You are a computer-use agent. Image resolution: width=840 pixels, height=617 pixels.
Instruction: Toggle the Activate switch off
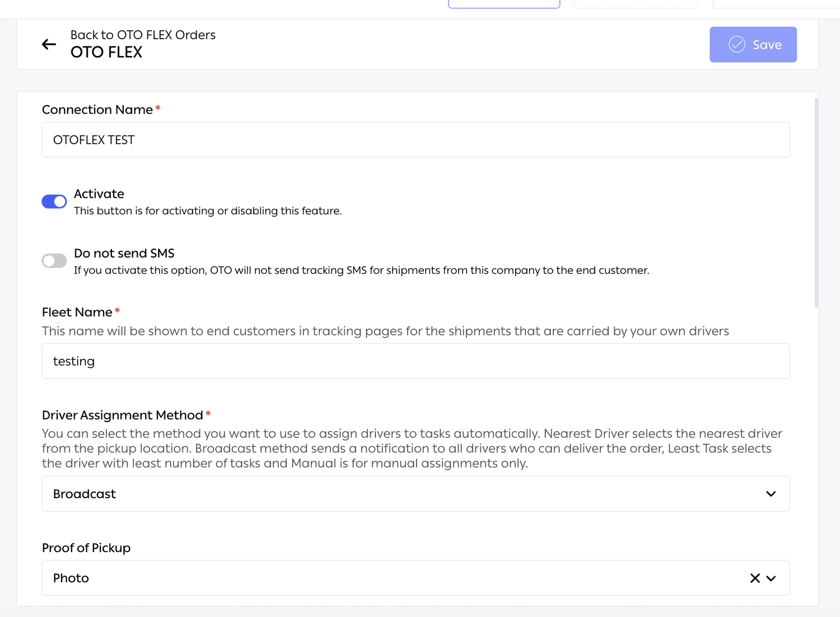coord(54,202)
